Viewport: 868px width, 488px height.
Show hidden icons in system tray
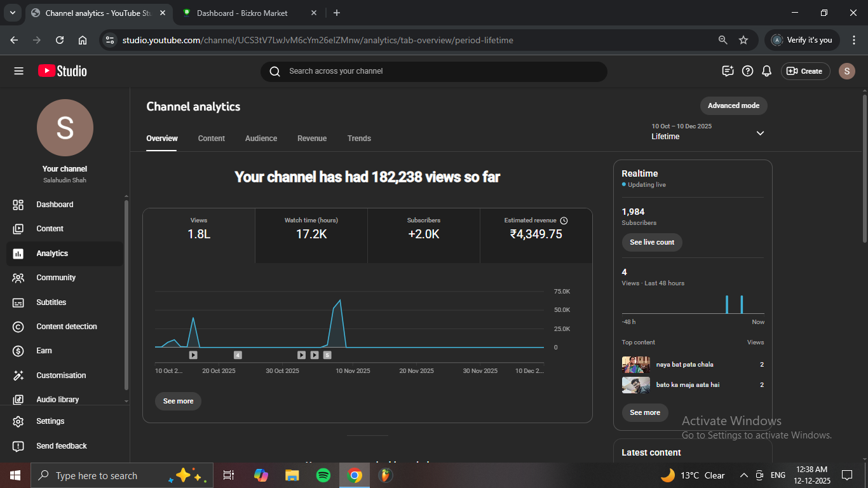point(743,475)
